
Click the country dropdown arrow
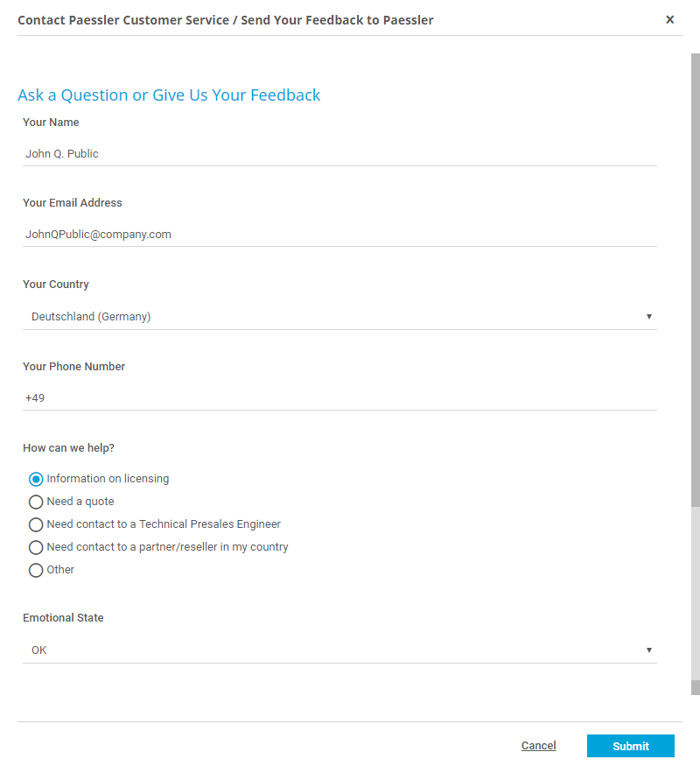649,316
